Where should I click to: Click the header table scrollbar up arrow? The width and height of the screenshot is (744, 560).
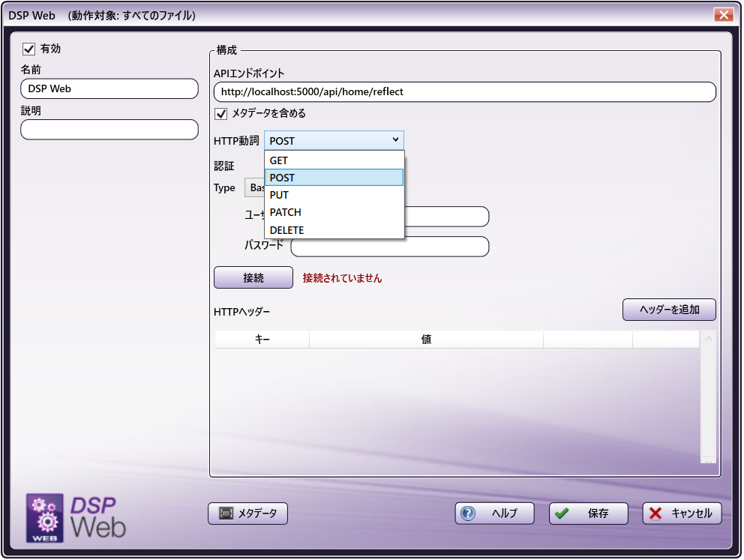(709, 339)
